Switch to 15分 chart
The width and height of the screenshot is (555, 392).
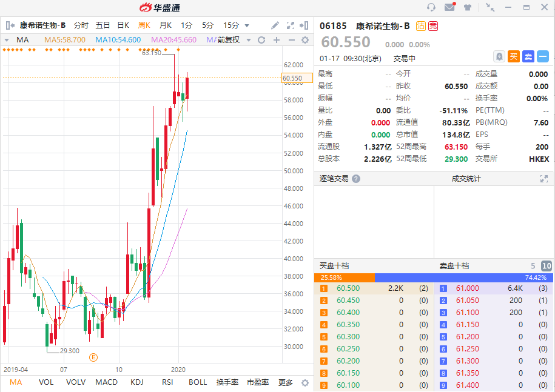(230, 25)
